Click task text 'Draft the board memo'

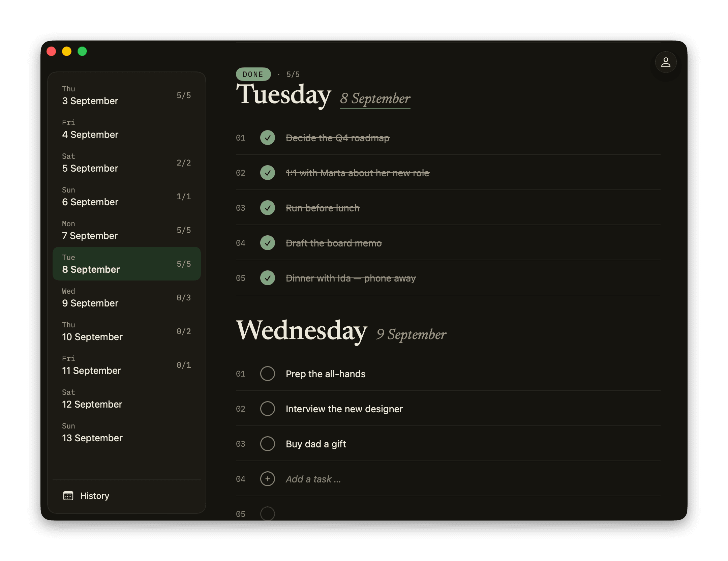(334, 243)
